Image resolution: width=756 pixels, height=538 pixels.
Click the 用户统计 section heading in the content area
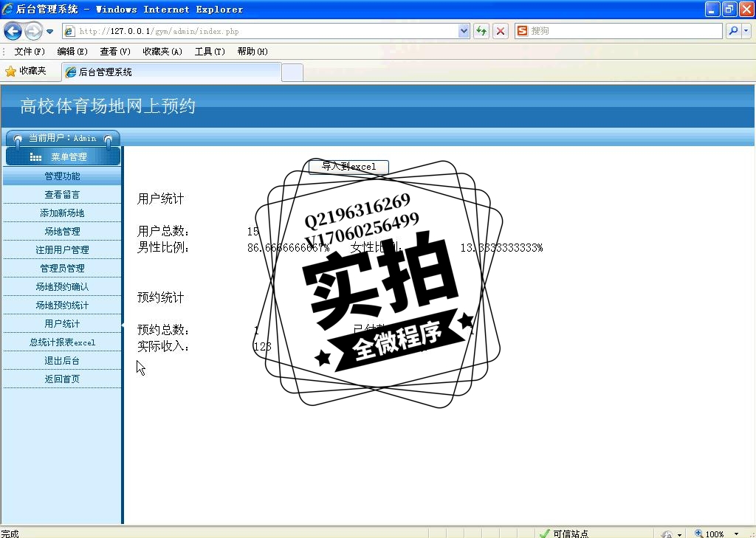click(160, 199)
